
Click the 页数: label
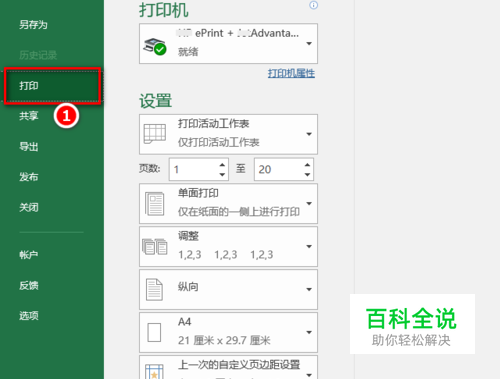click(x=150, y=169)
